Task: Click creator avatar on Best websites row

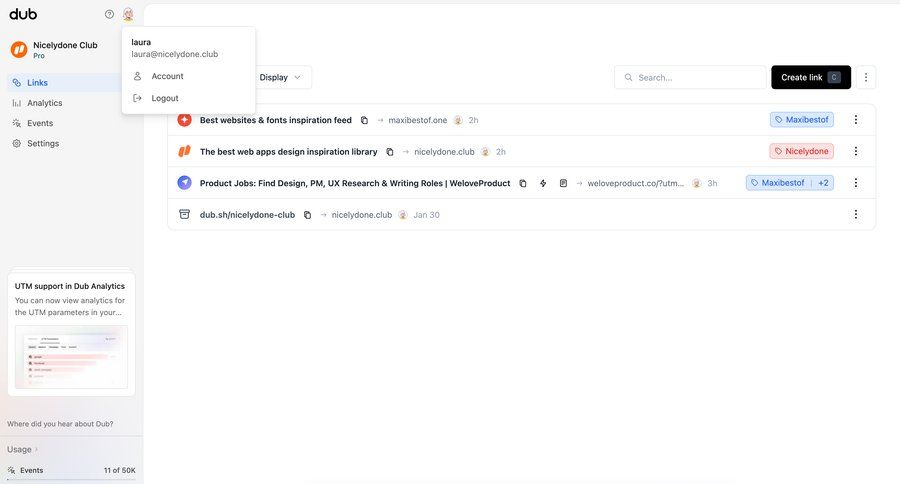Action: [x=458, y=120]
